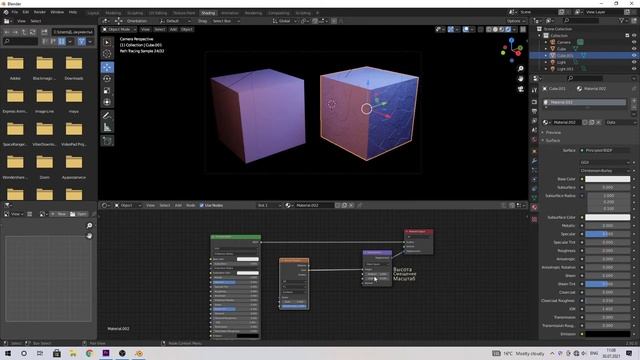
Task: Open the Global transform orientation dropdown
Action: click(284, 21)
